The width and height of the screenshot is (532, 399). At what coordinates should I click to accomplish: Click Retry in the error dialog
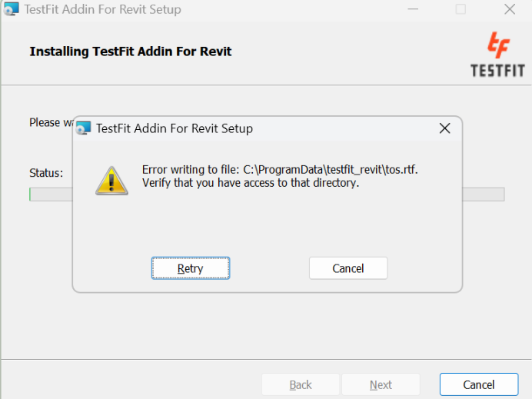[191, 268]
